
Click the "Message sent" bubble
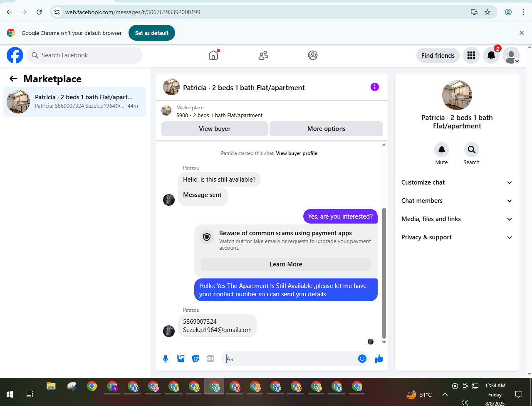click(203, 196)
